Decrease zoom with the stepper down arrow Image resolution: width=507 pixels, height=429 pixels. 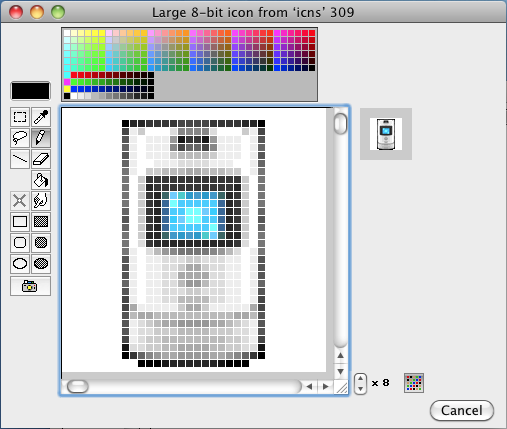[x=360, y=389]
